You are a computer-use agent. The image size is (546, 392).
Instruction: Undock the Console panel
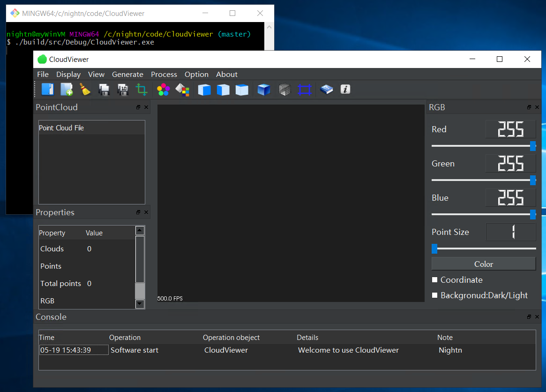click(x=529, y=317)
